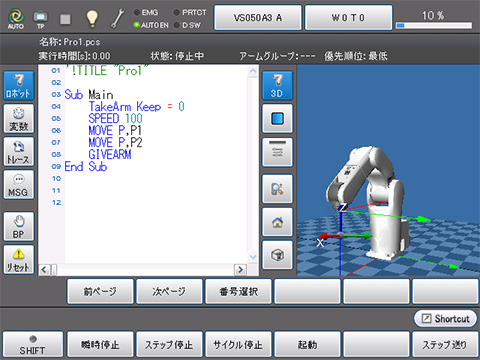Expand the Shortcut menu
Screen dimensions: 480x360
click(445, 319)
